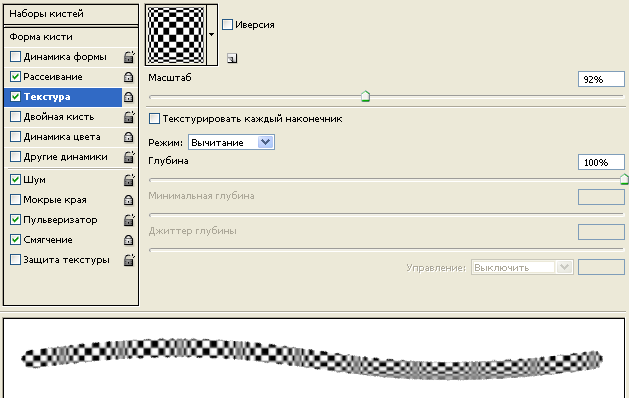Uncheck the Смягчение checkbox
629x398 pixels.
click(x=15, y=240)
